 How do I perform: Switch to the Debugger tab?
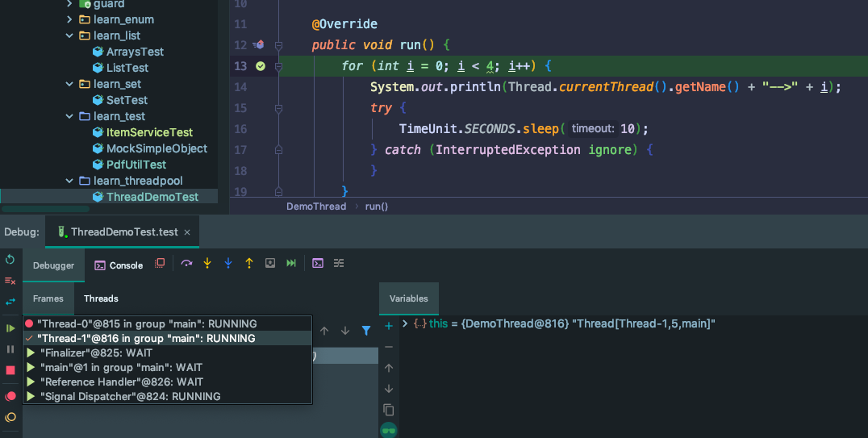[53, 265]
